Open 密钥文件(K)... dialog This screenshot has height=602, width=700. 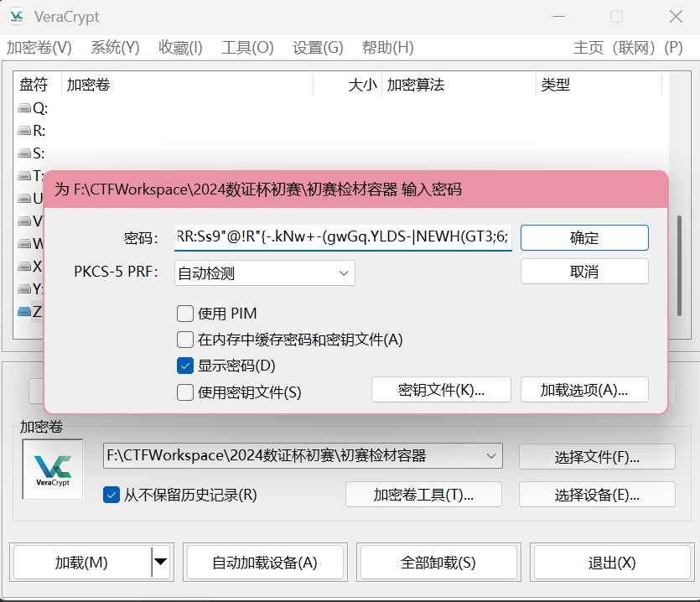pyautogui.click(x=441, y=390)
